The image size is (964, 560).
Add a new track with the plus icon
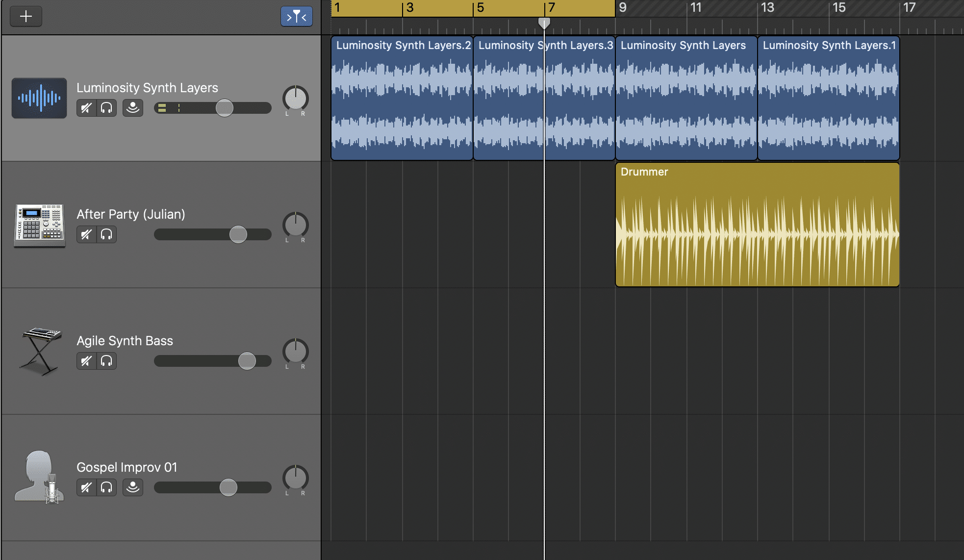coord(26,16)
